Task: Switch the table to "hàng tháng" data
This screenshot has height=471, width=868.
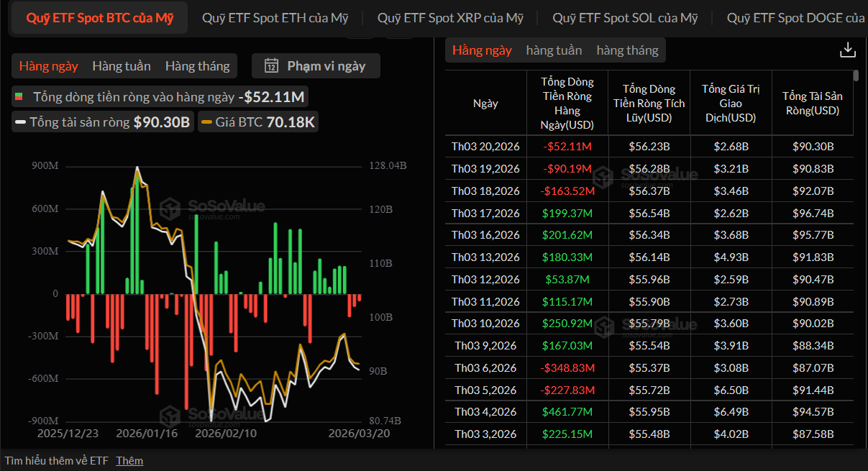Action: point(627,50)
